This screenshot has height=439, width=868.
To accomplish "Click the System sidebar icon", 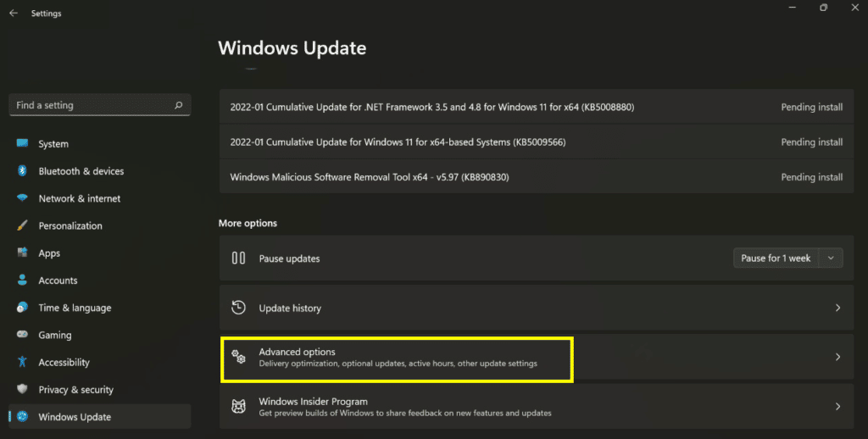I will pos(22,144).
